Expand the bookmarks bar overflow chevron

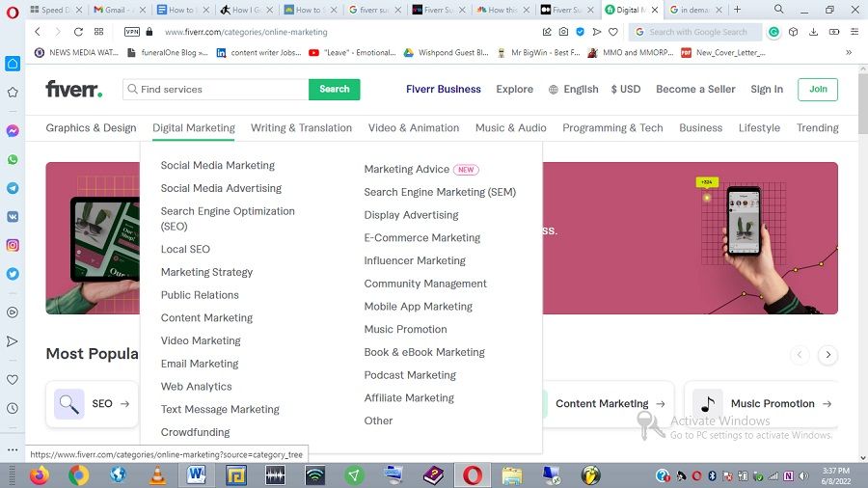click(x=849, y=53)
